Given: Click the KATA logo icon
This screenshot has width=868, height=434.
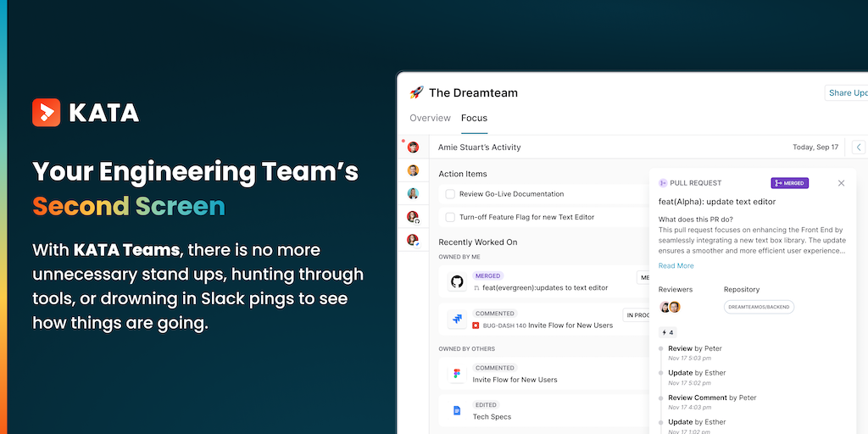Looking at the screenshot, I should [x=46, y=113].
